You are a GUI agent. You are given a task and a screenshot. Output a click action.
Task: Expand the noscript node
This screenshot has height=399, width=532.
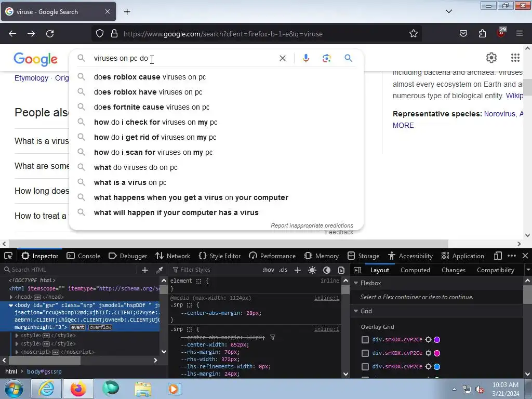pyautogui.click(x=17, y=352)
